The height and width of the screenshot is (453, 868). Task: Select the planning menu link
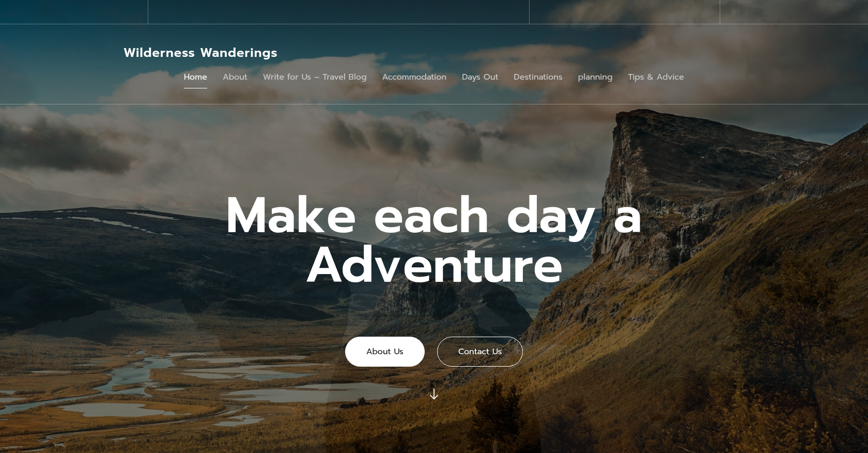pos(595,77)
